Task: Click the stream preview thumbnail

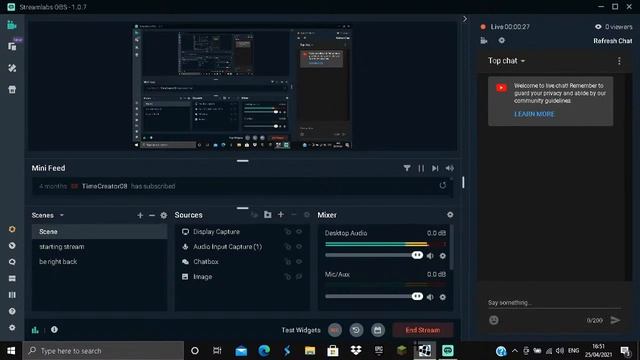Action: [x=242, y=86]
